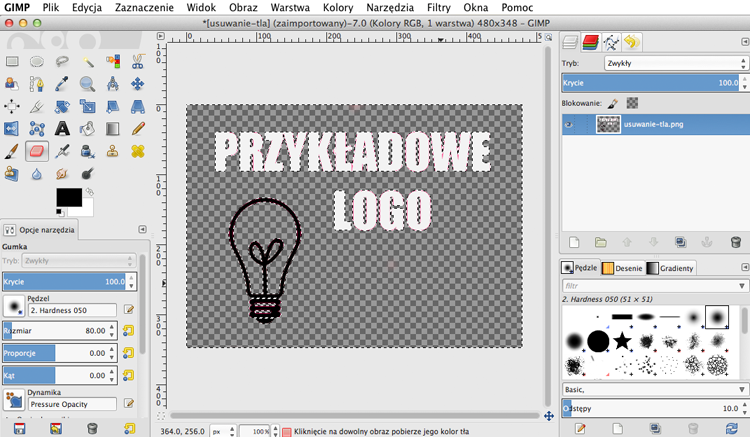This screenshot has width=750, height=437.
Task: Open the Basic, brush tag dropdown
Action: pos(654,390)
